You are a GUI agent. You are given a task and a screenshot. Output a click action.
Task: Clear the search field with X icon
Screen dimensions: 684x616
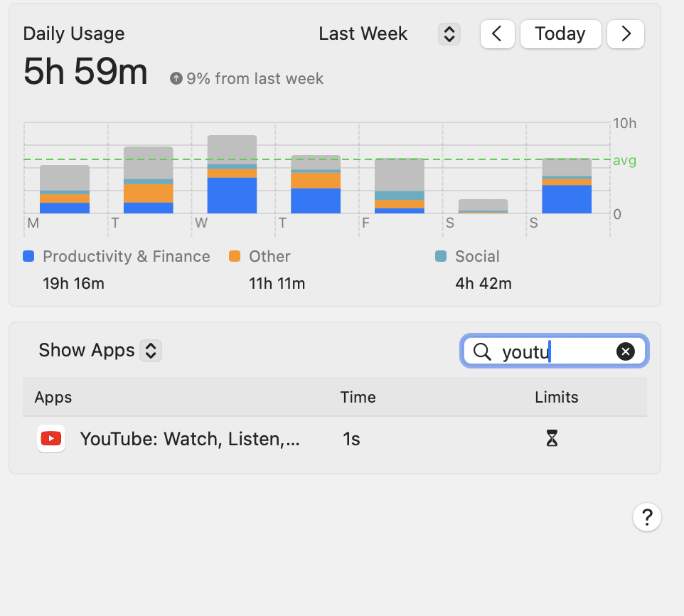[x=625, y=351]
